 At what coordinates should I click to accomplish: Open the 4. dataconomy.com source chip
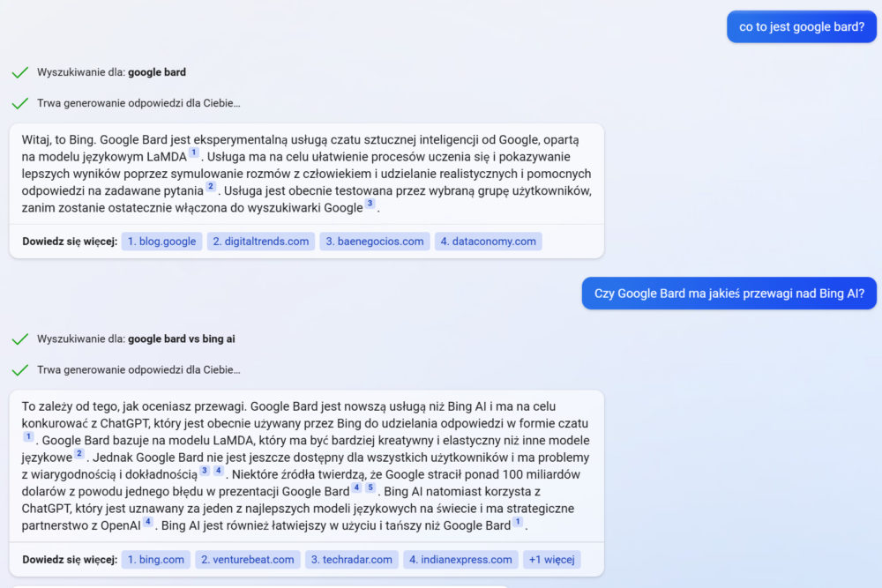[x=489, y=242]
